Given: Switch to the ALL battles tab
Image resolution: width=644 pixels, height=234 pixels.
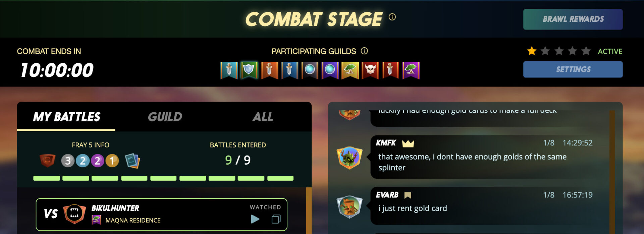Looking at the screenshot, I should [263, 117].
